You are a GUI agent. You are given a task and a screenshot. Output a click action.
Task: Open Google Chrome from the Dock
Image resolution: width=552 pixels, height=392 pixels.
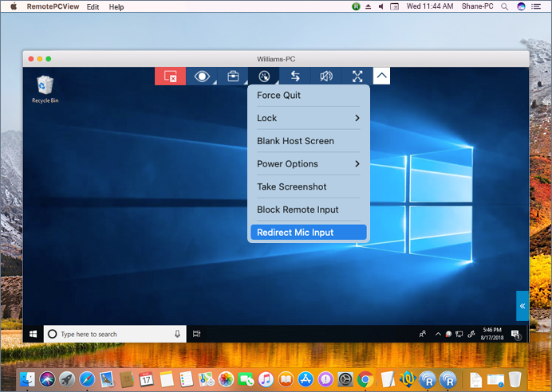[x=365, y=379]
